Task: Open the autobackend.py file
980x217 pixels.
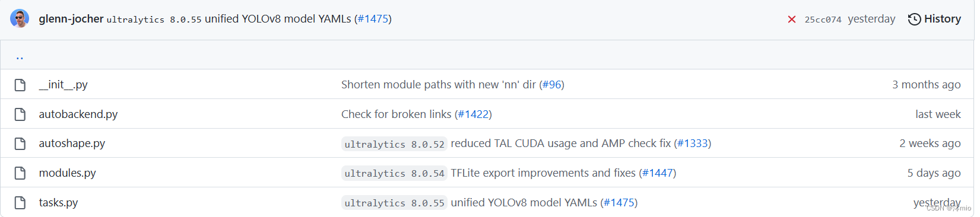Action: tap(78, 114)
